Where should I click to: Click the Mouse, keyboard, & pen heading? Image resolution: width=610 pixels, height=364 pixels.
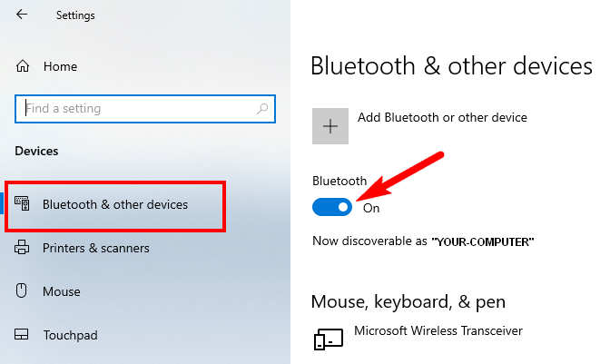point(408,301)
